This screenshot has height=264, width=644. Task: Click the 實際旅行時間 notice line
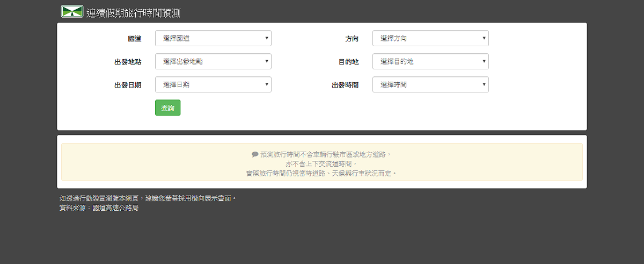tap(322, 173)
